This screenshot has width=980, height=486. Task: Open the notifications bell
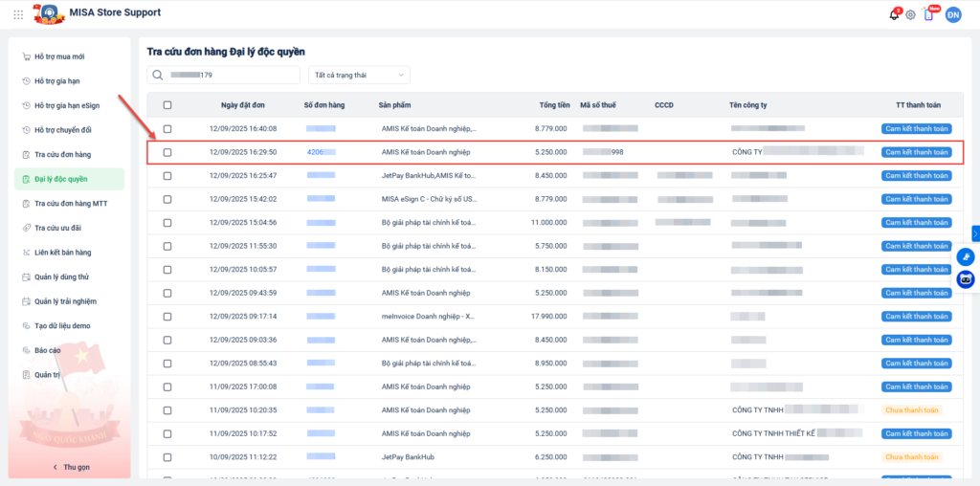coord(894,14)
